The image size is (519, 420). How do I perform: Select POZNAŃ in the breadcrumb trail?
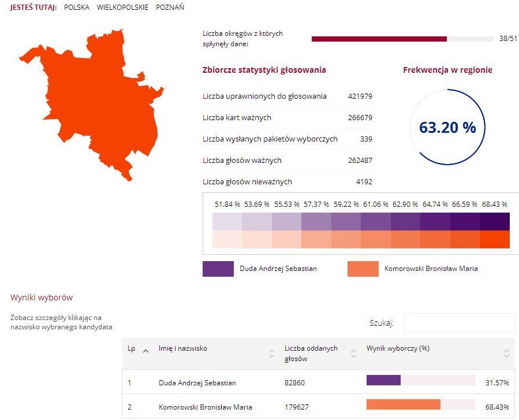point(170,8)
